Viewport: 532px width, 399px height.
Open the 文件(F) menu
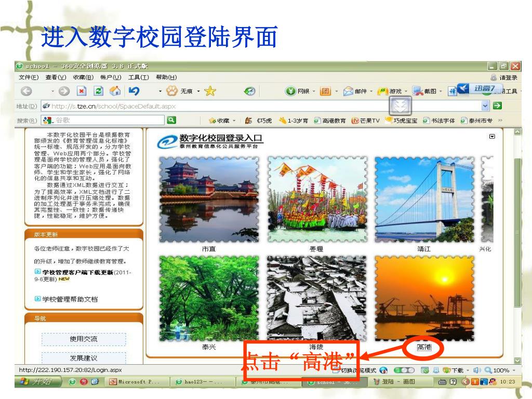coord(29,77)
